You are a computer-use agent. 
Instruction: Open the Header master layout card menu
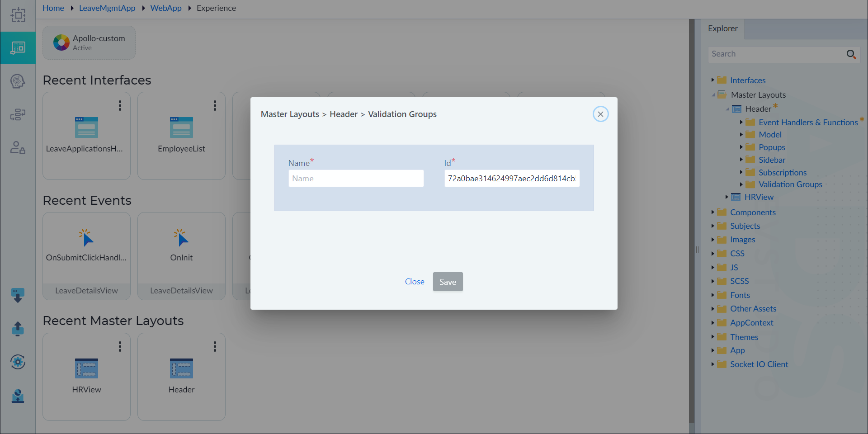215,346
